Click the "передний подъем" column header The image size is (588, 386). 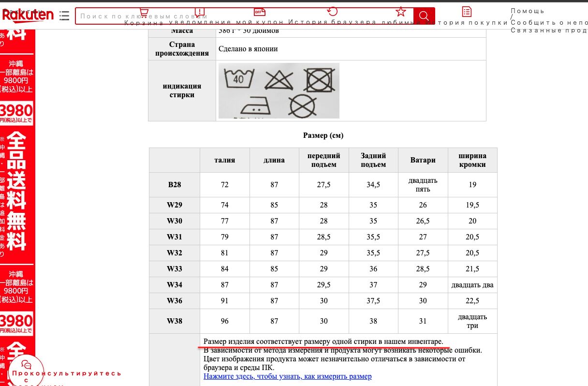(x=324, y=160)
